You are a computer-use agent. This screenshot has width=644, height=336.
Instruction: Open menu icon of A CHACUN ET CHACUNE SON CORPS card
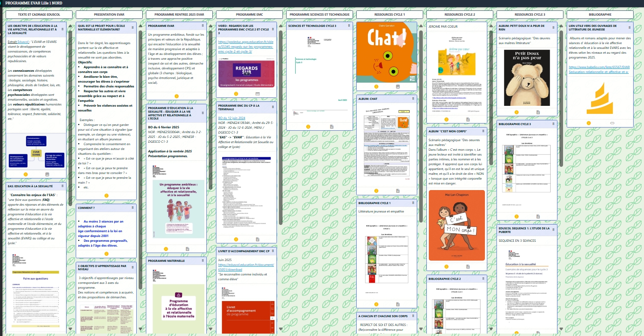tap(413, 316)
